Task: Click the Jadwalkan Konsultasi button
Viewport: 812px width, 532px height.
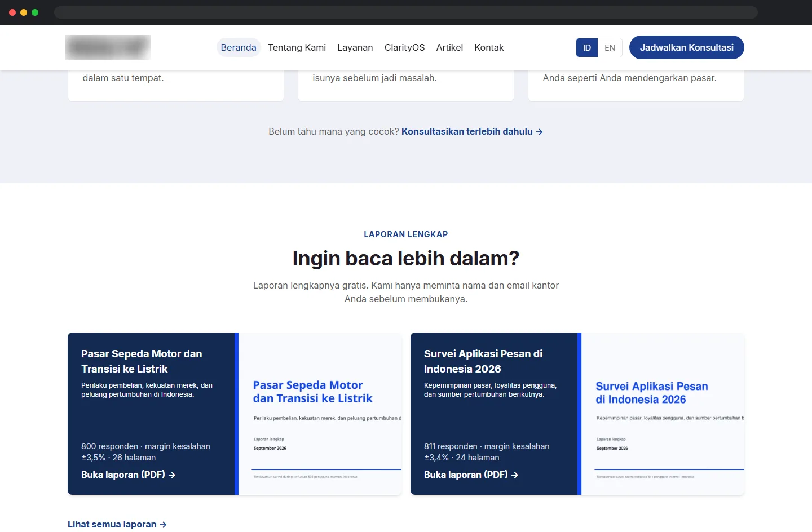Action: pos(687,47)
